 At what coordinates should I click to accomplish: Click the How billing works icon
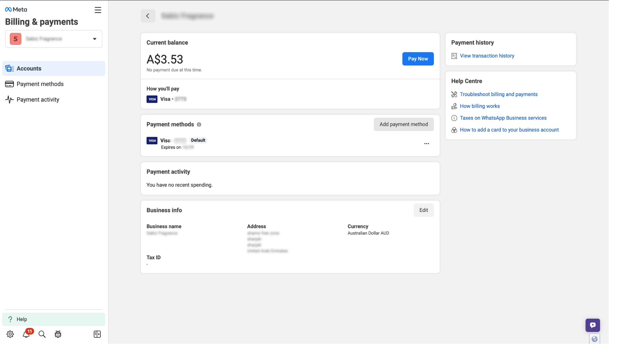[x=454, y=106]
